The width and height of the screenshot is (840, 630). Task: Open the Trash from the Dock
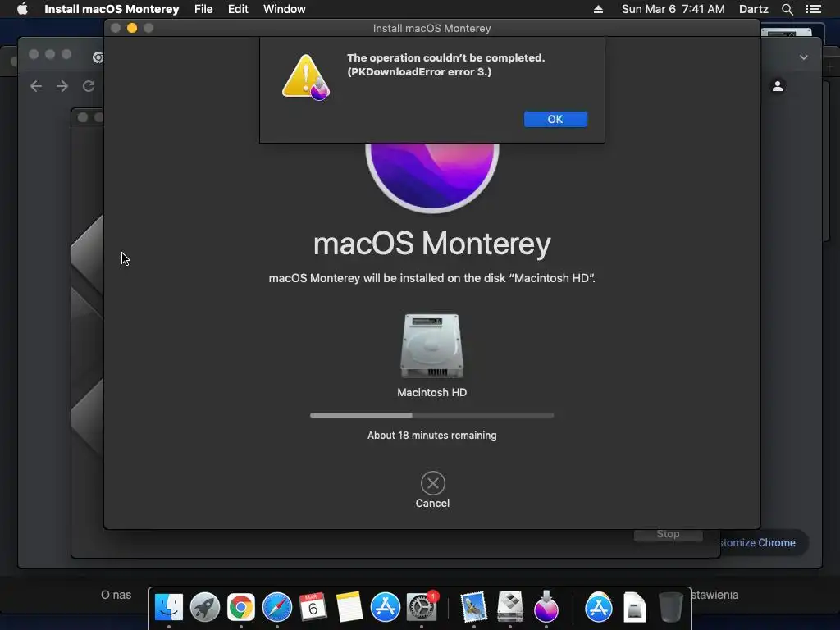[x=671, y=607]
